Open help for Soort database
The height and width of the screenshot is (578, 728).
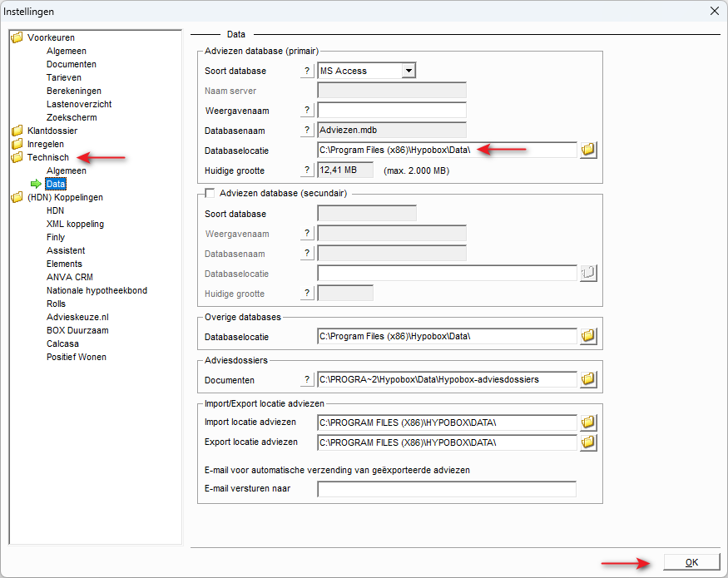coord(307,71)
